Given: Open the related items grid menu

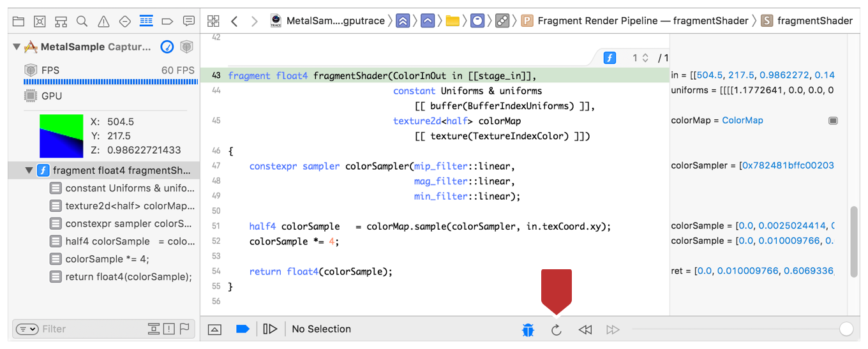Looking at the screenshot, I should click(x=214, y=21).
